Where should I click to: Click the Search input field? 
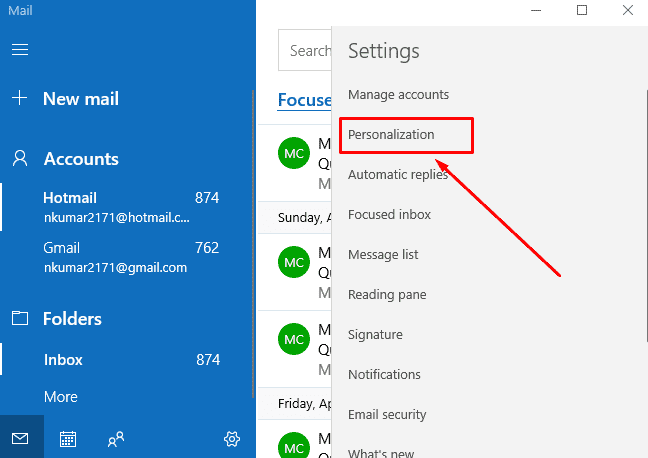[306, 50]
